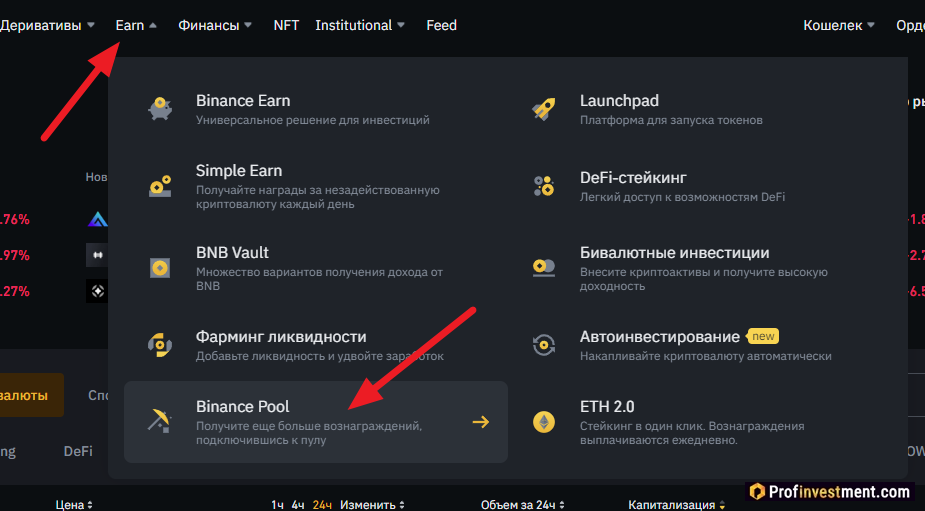925x511 pixels.
Task: Go to the Feed menu item
Action: coord(441,25)
